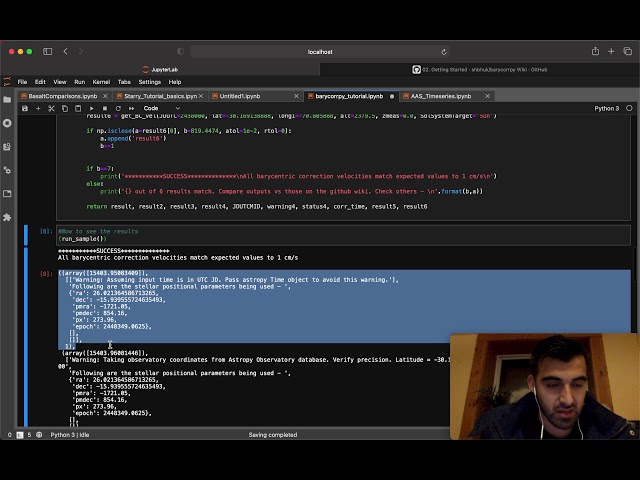This screenshot has height=480, width=640.
Task: Insert a cell below with plus icon
Action: [39, 108]
